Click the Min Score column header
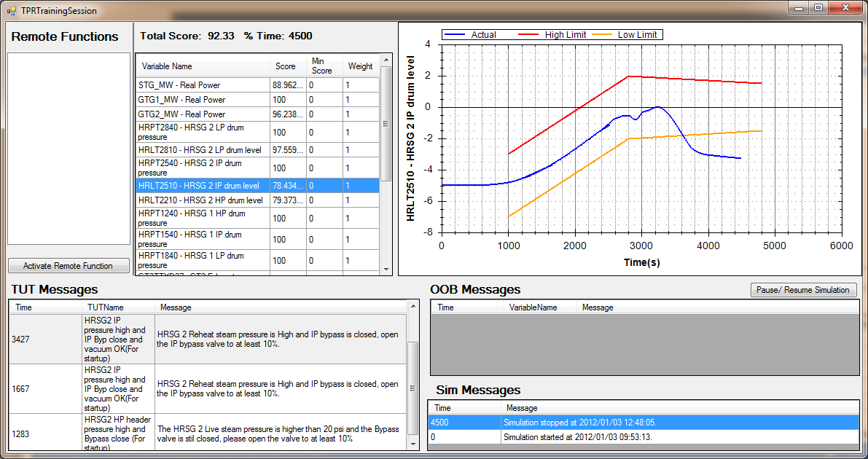 [x=323, y=66]
